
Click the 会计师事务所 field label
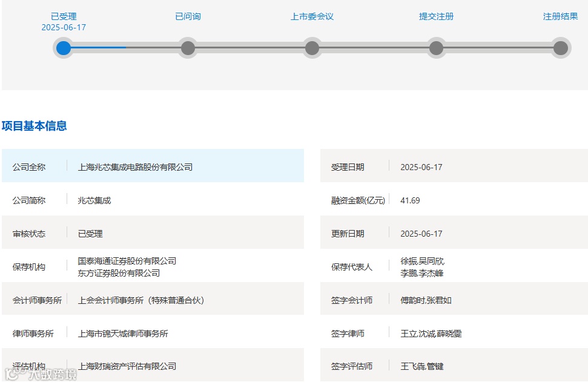pyautogui.click(x=37, y=300)
